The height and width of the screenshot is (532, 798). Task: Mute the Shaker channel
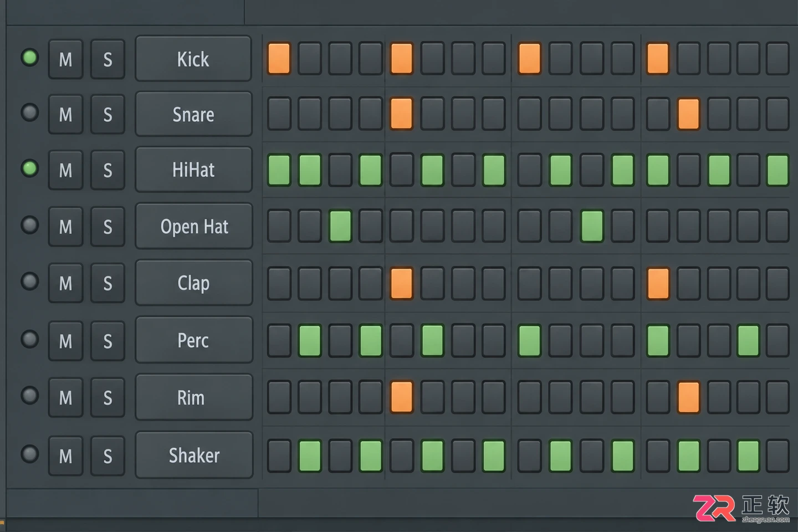point(65,456)
